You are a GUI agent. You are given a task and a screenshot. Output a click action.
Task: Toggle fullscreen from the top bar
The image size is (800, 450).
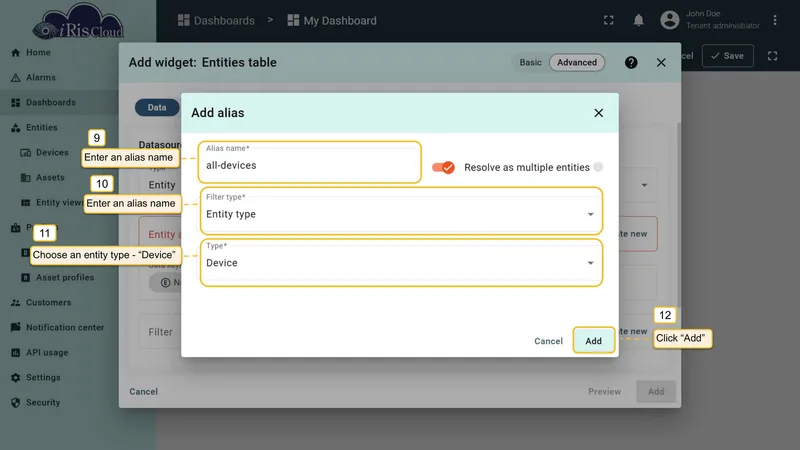point(609,20)
